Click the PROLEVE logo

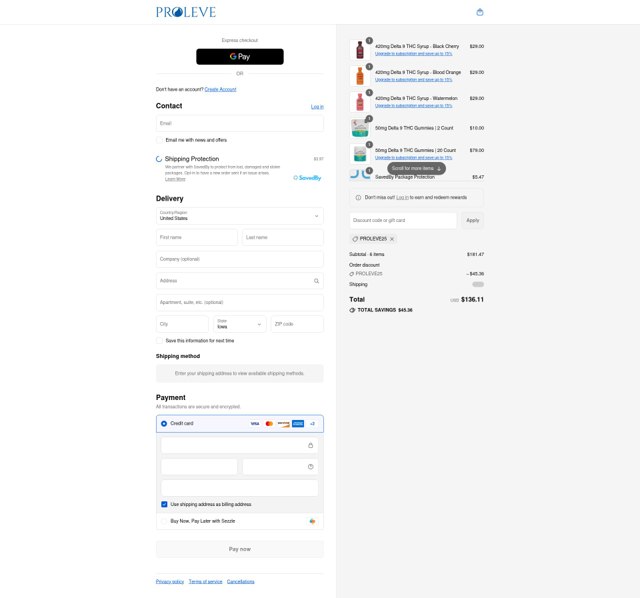[x=186, y=12]
